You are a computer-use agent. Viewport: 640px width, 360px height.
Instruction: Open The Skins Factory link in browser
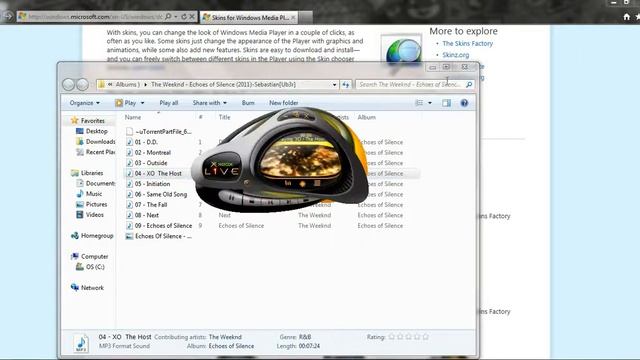point(467,43)
